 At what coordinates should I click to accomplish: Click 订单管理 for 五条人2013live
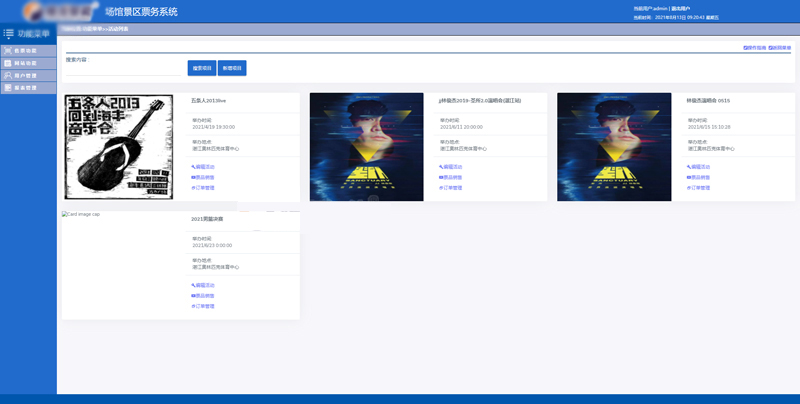203,188
